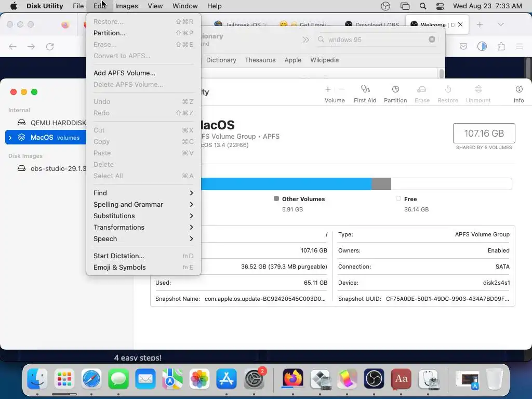Switch to Apple tab in Dictionary window
532x399 pixels.
click(x=293, y=60)
